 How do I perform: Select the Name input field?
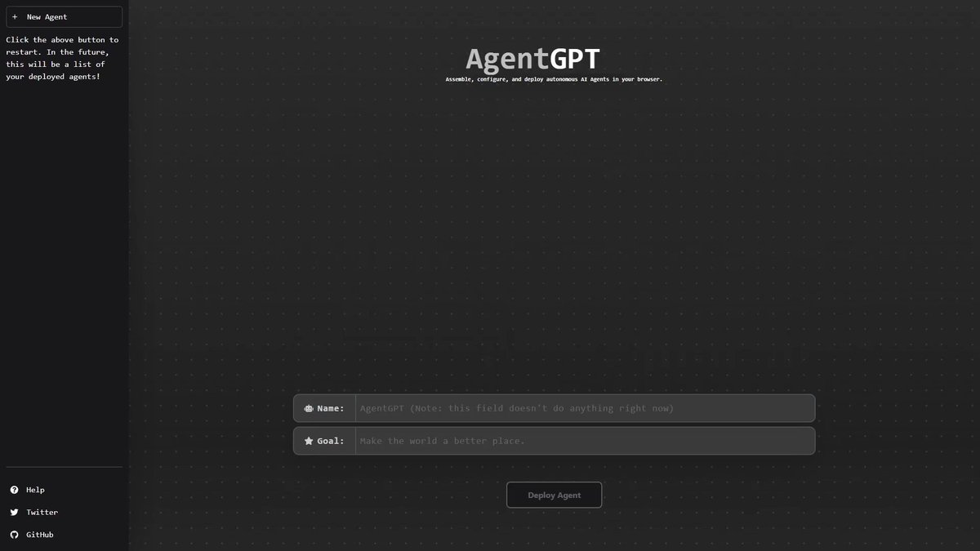point(583,408)
